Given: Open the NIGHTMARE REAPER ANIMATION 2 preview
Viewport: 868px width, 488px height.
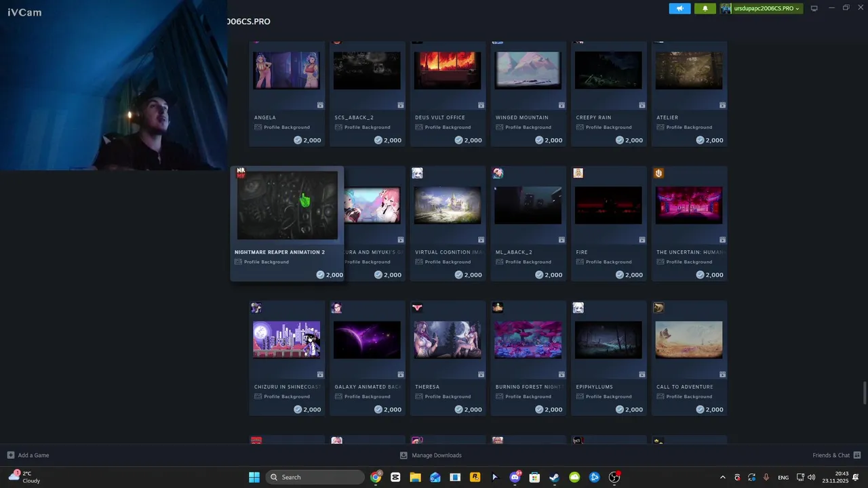Looking at the screenshot, I should [x=287, y=205].
